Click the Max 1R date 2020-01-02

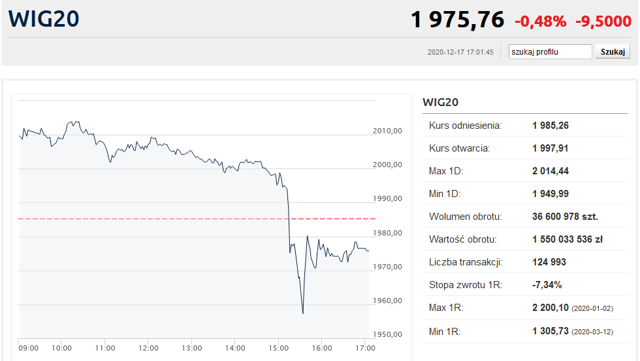tap(592, 308)
